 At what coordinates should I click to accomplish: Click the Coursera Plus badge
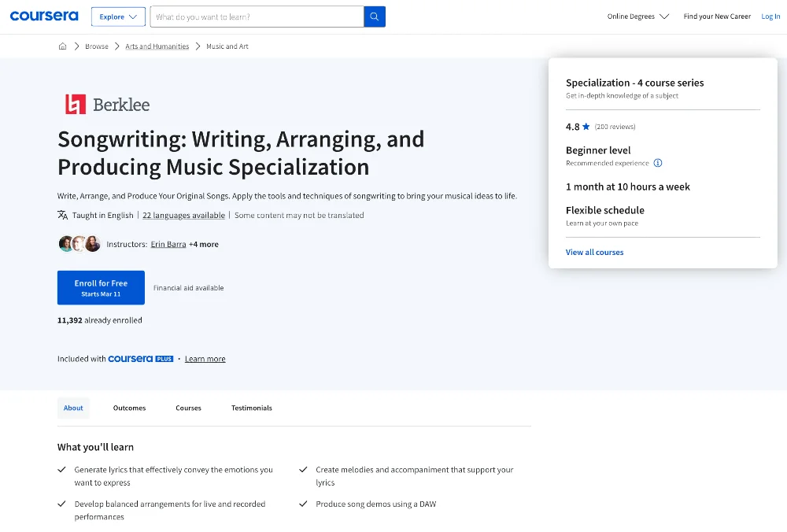(x=142, y=358)
